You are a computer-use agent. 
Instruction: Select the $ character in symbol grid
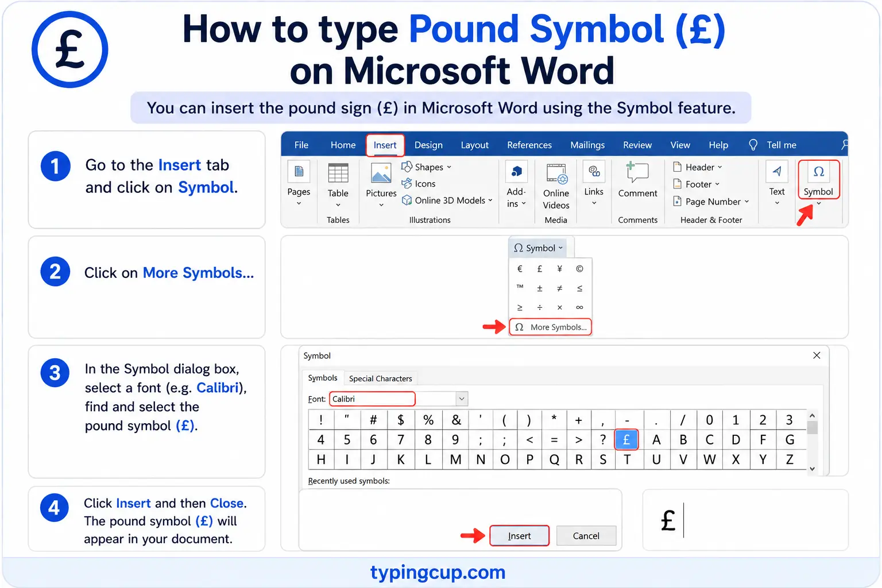[x=401, y=420]
